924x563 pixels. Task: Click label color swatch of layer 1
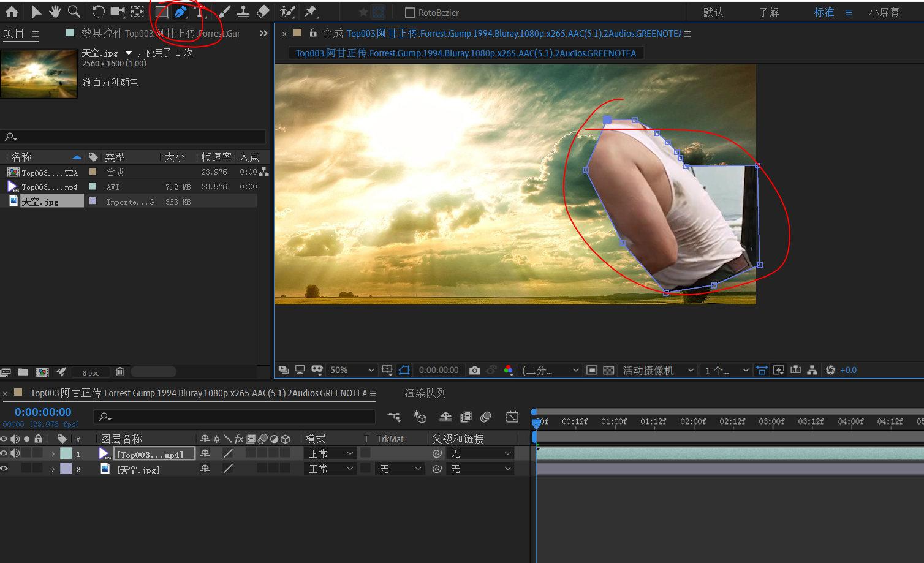[66, 453]
